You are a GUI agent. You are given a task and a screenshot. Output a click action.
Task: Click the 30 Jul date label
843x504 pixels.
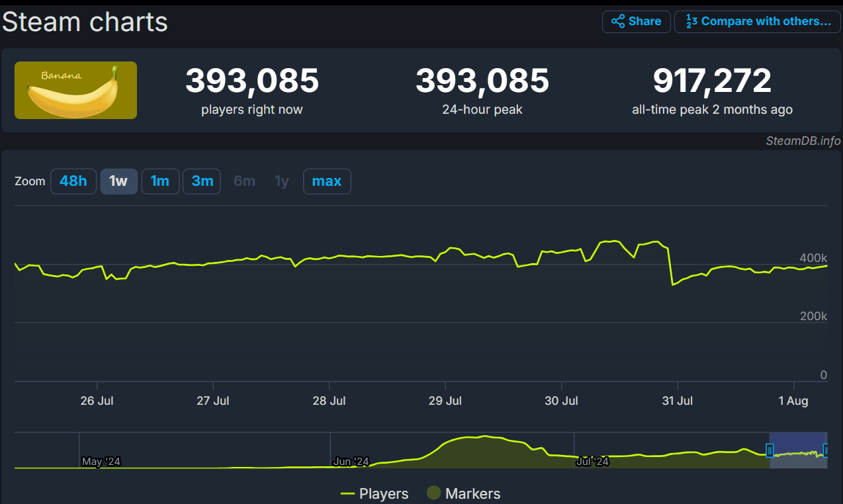[561, 401]
